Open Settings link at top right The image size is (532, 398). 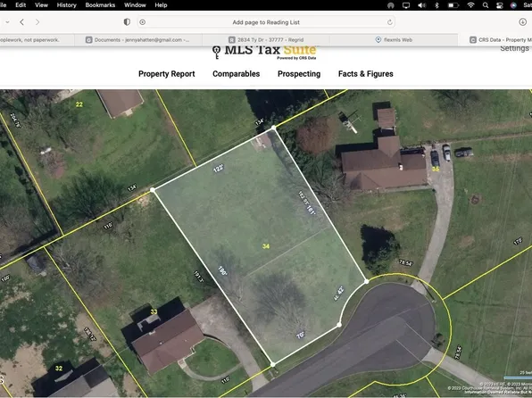[514, 48]
